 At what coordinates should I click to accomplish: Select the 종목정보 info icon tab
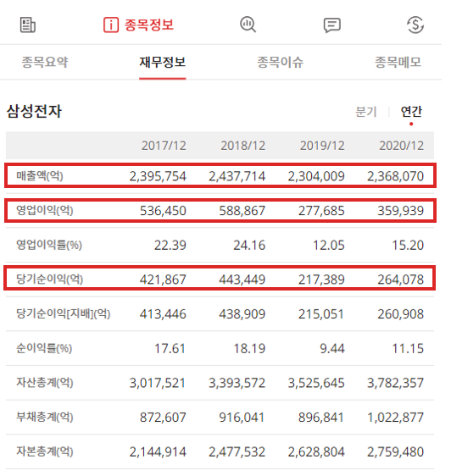click(x=138, y=25)
